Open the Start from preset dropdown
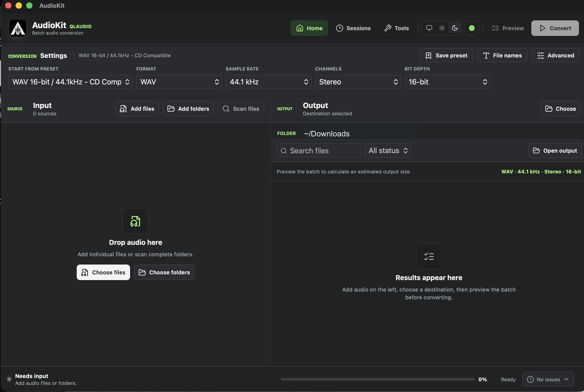Screen dimensions: 584x392 coord(70,82)
